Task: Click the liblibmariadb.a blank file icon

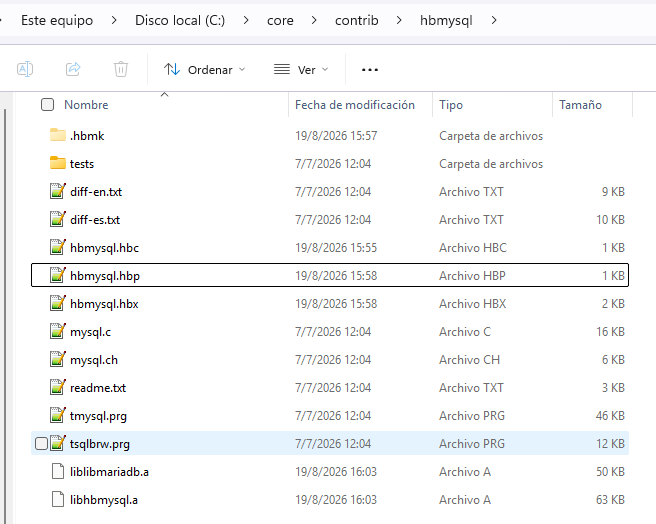Action: (58, 472)
